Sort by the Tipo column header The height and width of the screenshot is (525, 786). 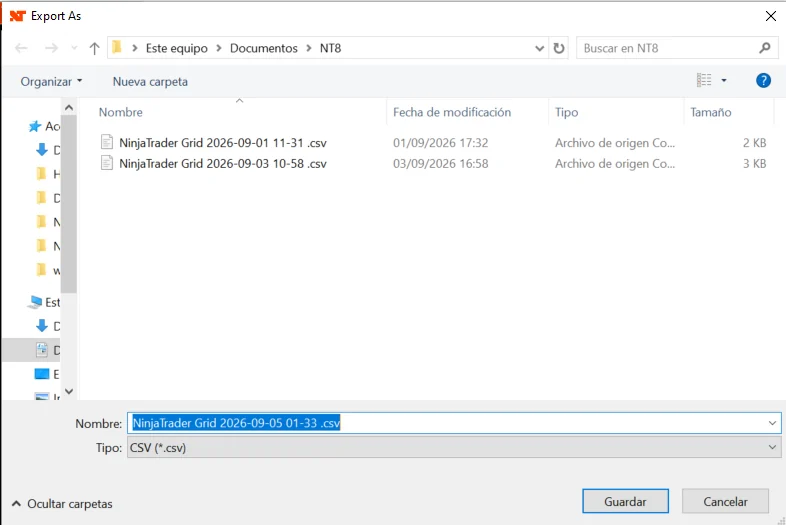pyautogui.click(x=566, y=112)
